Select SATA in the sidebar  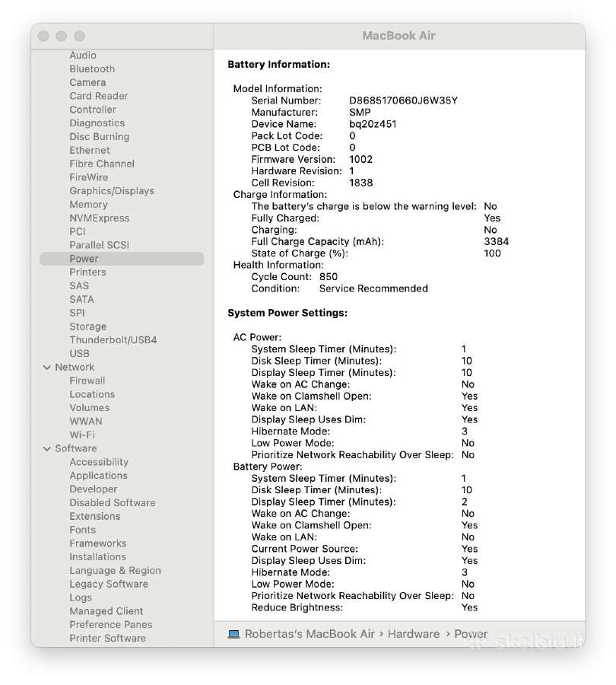coord(81,299)
